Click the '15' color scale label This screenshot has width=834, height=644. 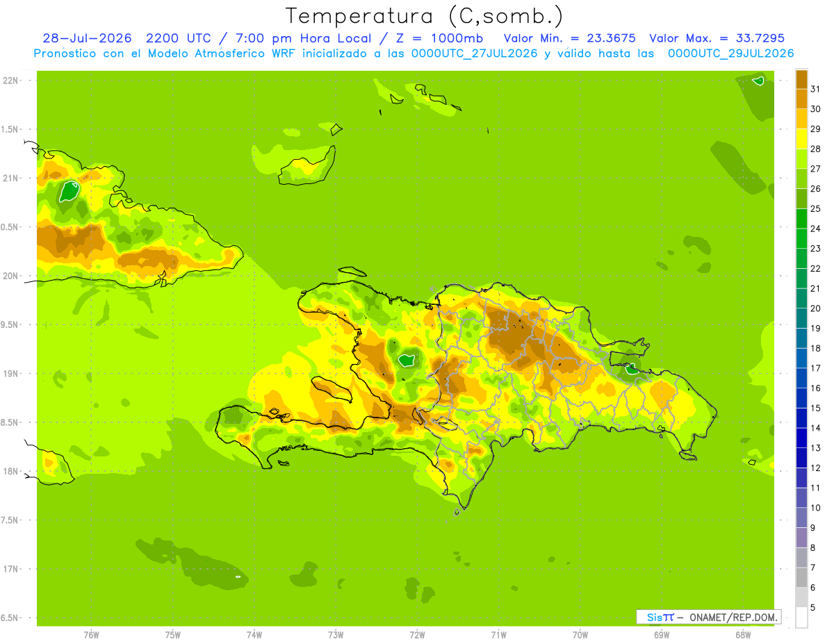pyautogui.click(x=816, y=408)
